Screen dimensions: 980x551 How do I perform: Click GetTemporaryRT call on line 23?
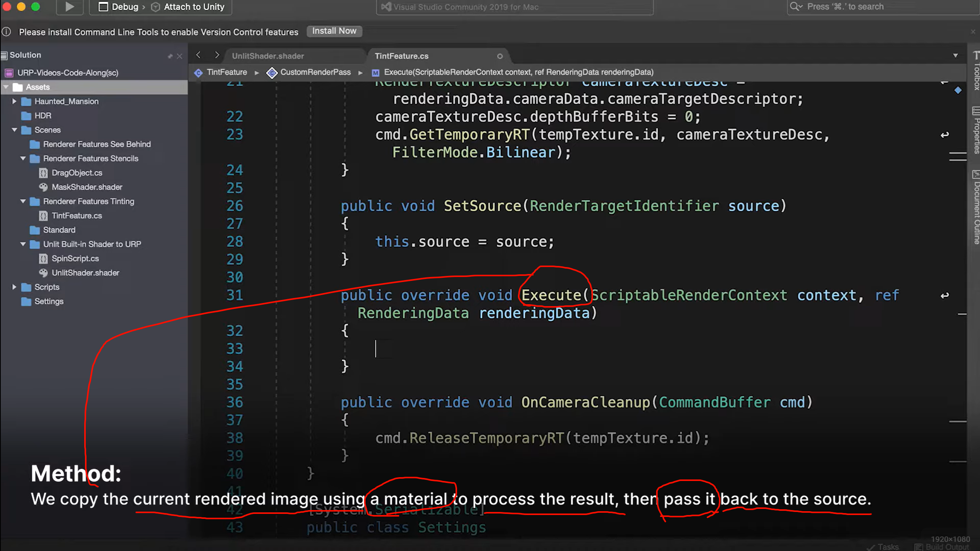470,134
